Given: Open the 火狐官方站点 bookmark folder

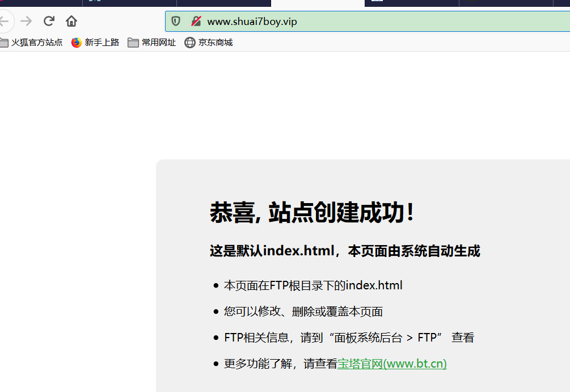Looking at the screenshot, I should click(x=31, y=43).
